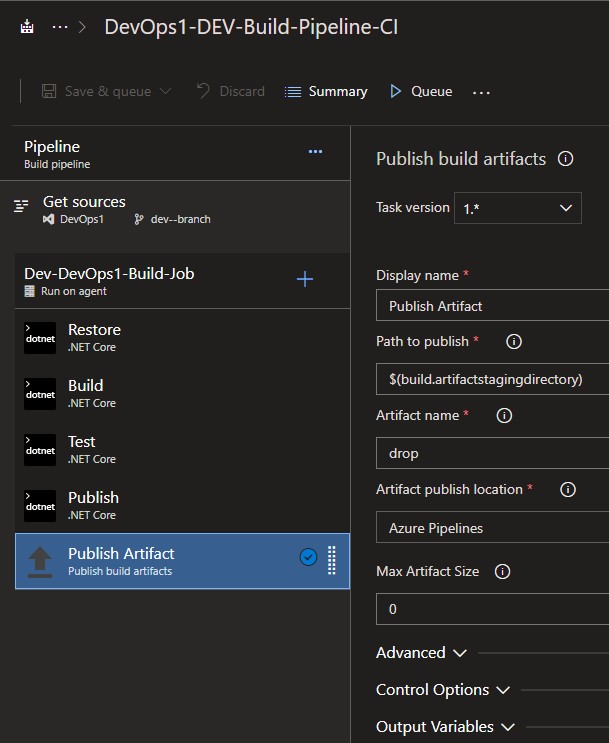The height and width of the screenshot is (743, 609).
Task: Queue the build pipeline
Action: coord(421,91)
